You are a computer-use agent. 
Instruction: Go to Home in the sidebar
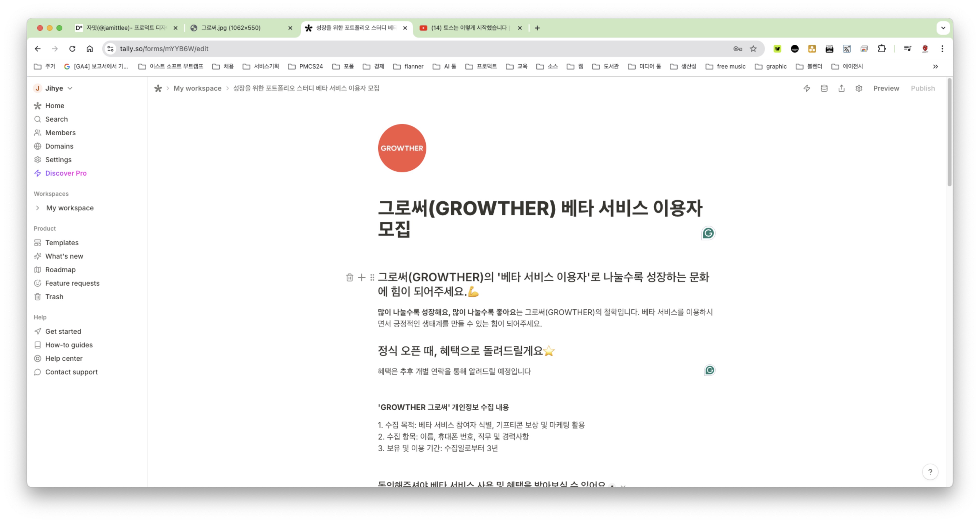(54, 105)
